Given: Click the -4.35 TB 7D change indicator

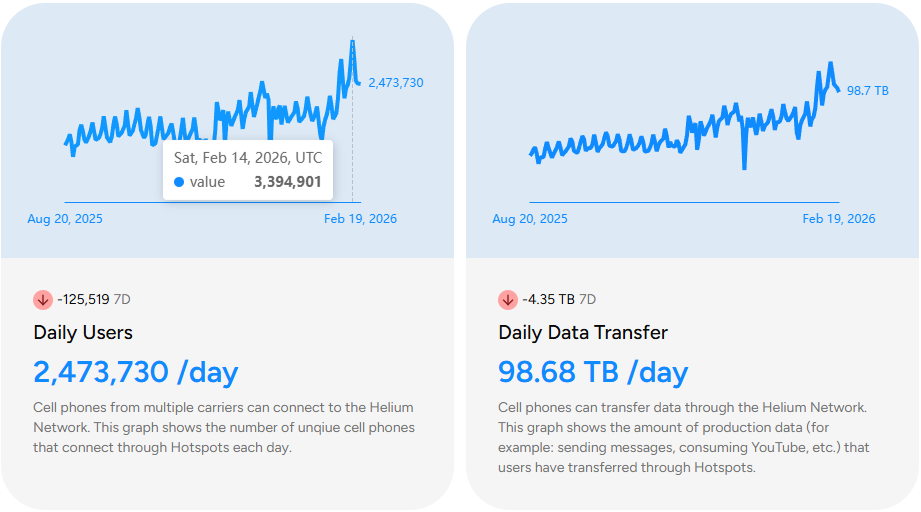Looking at the screenshot, I should coord(559,299).
